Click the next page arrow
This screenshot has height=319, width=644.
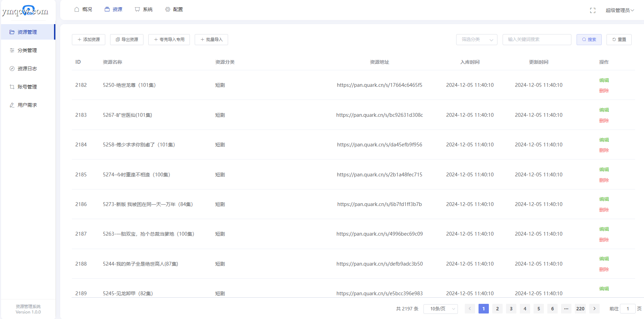point(594,309)
